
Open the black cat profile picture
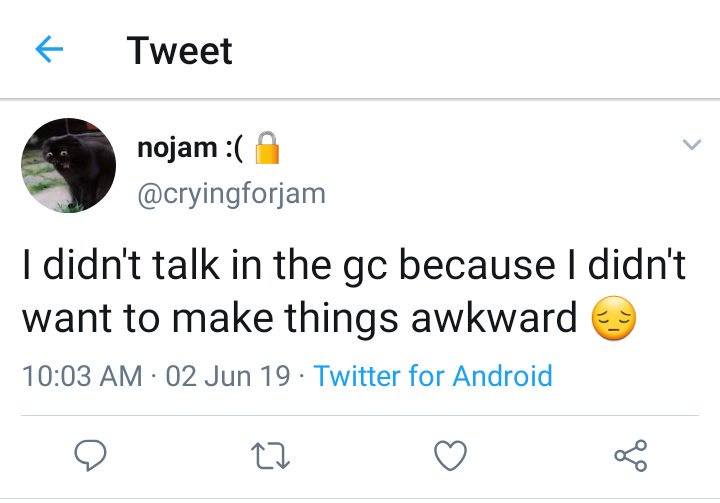(68, 165)
